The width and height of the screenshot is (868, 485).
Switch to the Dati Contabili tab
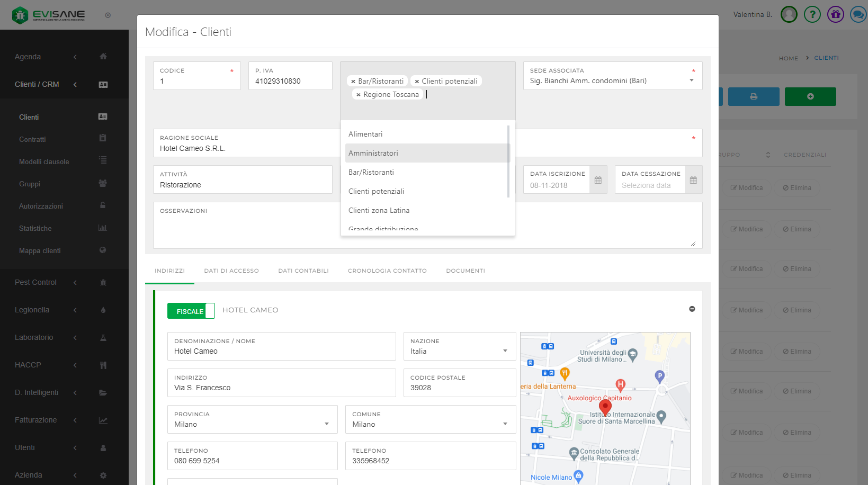point(303,271)
